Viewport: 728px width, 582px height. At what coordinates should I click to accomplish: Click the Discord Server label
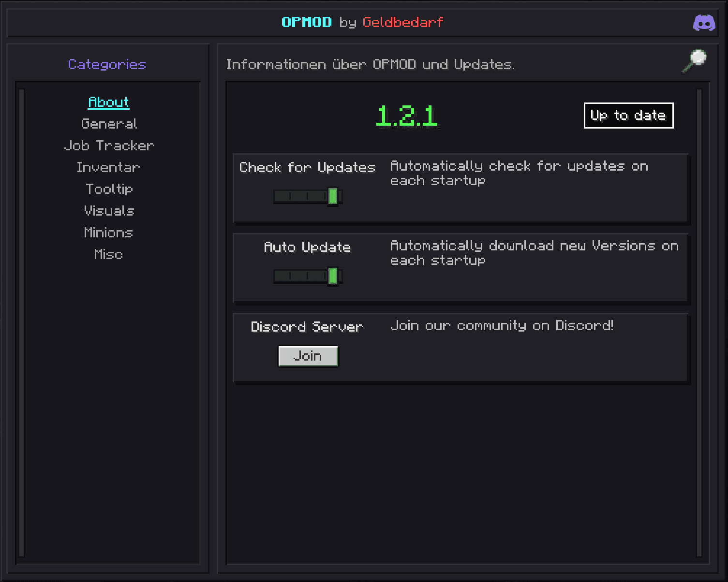pos(307,327)
